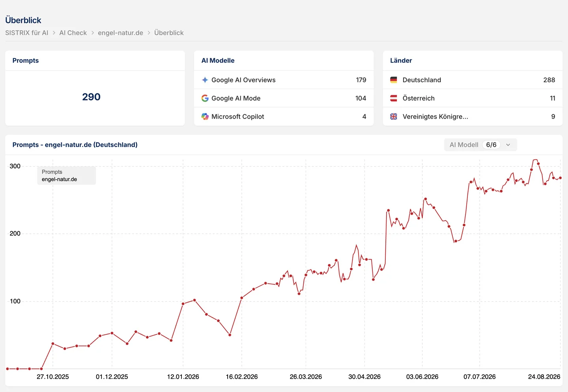Select the Österreich country row
Viewport: 568px width, 392px height.
click(473, 98)
